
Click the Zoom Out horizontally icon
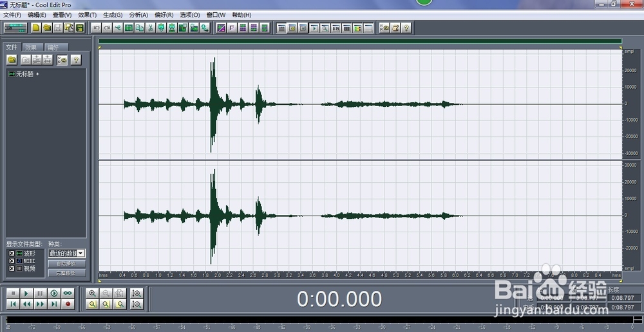point(106,293)
